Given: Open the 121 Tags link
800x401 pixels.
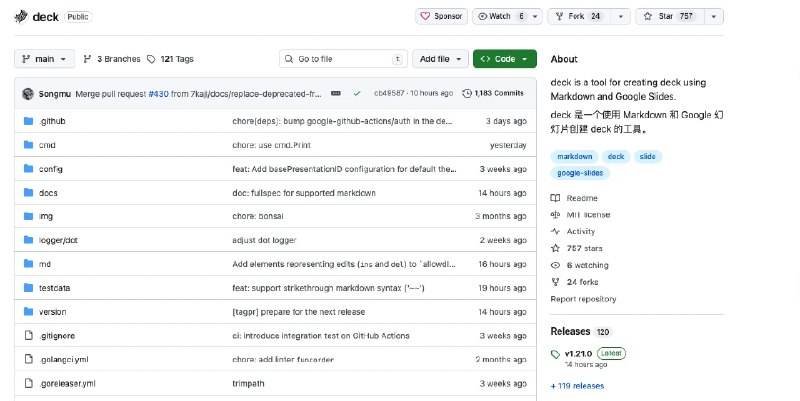Looking at the screenshot, I should coord(170,59).
